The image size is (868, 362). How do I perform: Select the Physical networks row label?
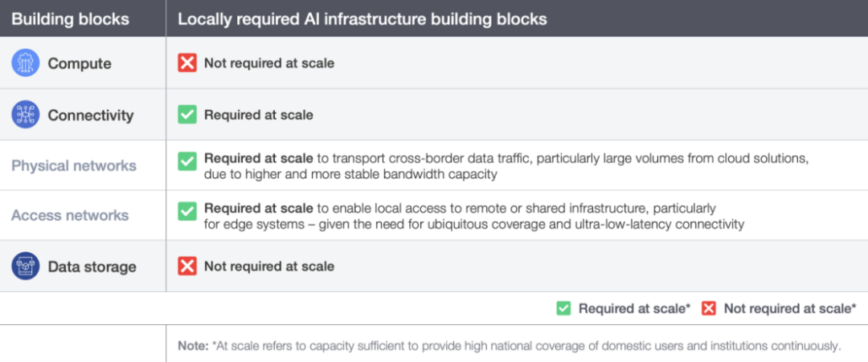click(74, 165)
